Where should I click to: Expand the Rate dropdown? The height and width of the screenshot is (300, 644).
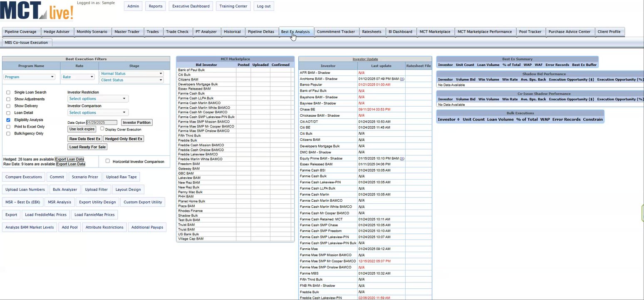click(78, 77)
